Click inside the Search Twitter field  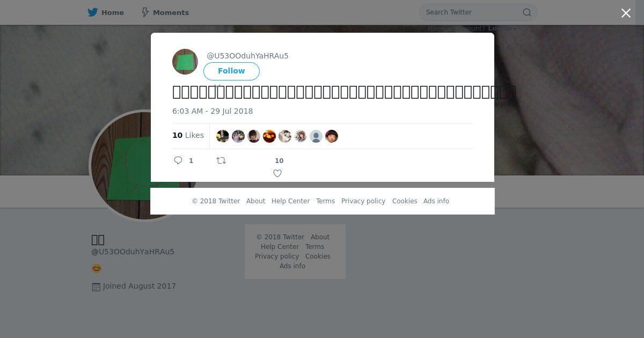tap(472, 12)
